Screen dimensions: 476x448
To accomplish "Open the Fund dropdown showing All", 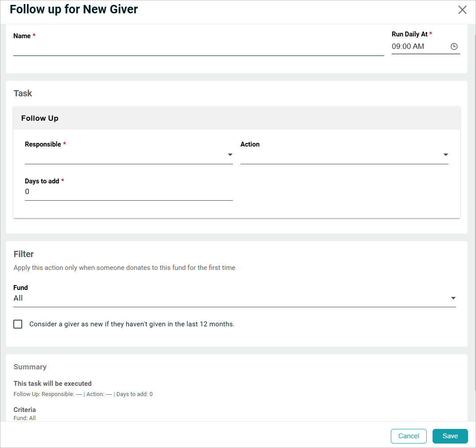I will tap(231, 298).
